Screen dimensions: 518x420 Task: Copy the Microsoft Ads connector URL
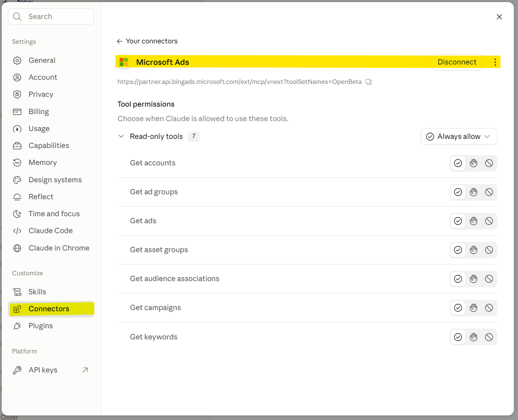click(x=369, y=82)
